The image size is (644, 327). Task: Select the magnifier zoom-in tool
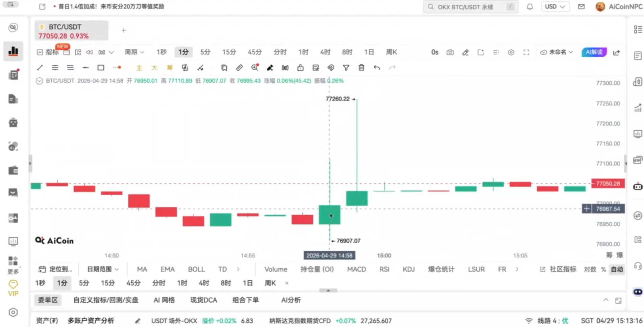point(255,68)
